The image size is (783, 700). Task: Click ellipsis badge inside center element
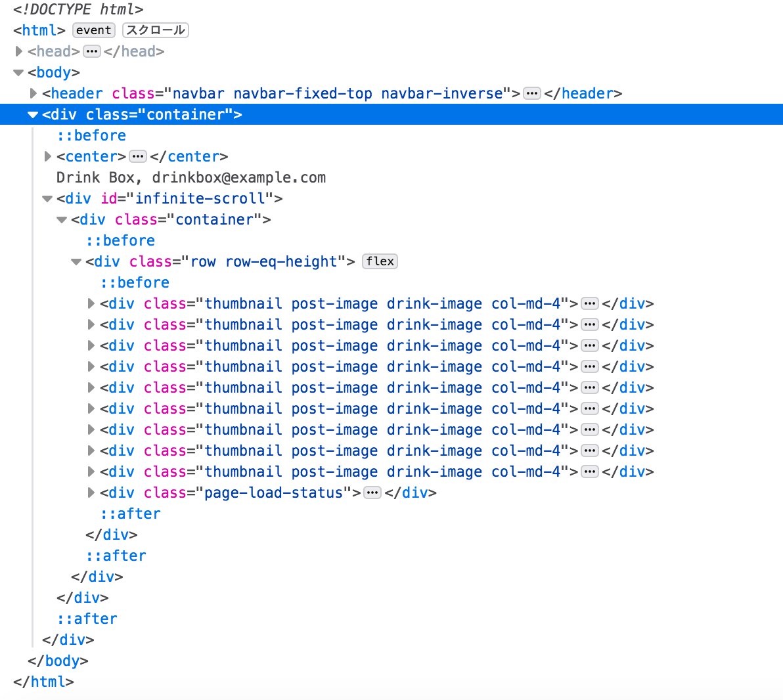click(x=138, y=156)
